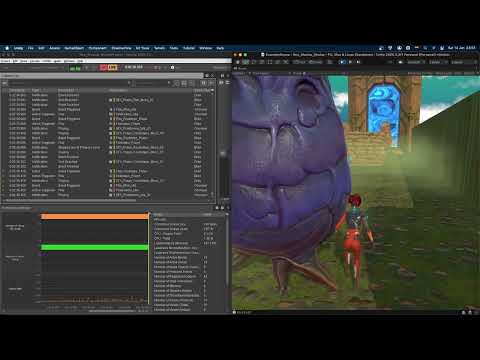Click green Start Capture button in profiler
Image resolution: width=480 pixels, height=360 pixels.
(75, 68)
